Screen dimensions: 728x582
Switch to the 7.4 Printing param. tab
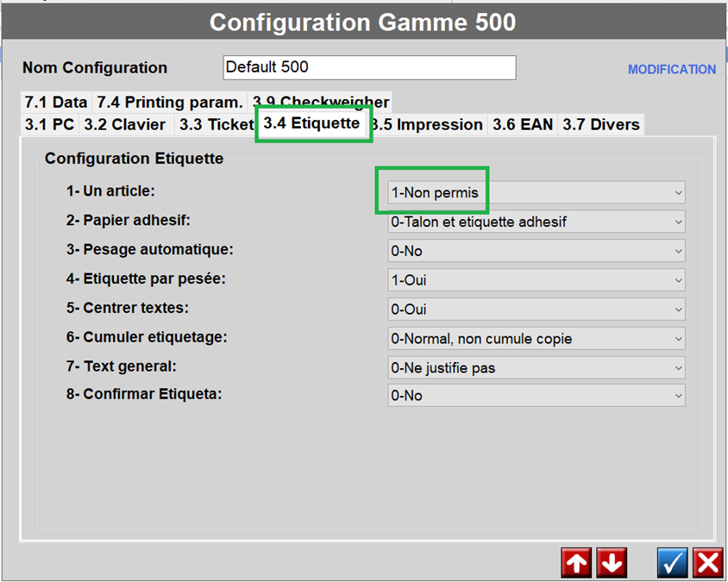pyautogui.click(x=169, y=103)
